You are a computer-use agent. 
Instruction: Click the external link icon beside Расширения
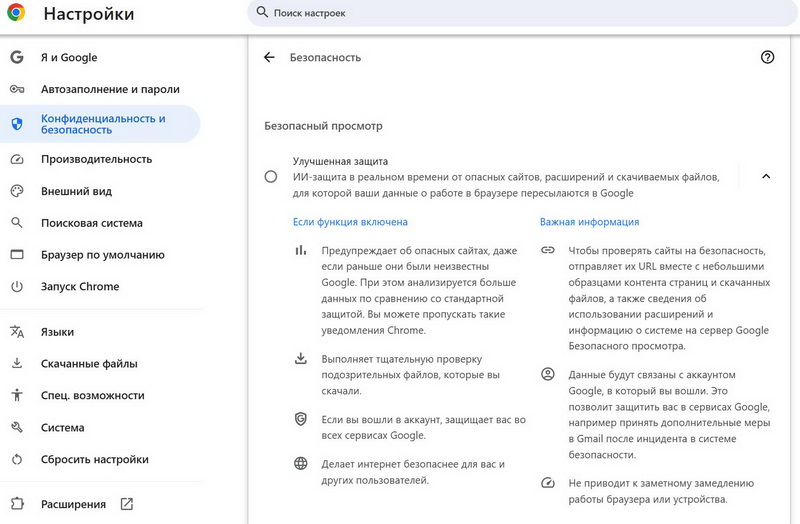tap(127, 504)
